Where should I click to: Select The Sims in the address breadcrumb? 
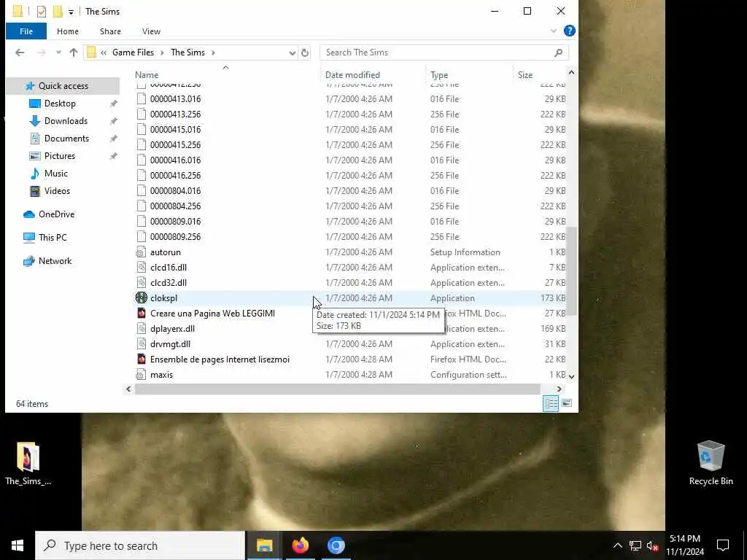pyautogui.click(x=187, y=52)
